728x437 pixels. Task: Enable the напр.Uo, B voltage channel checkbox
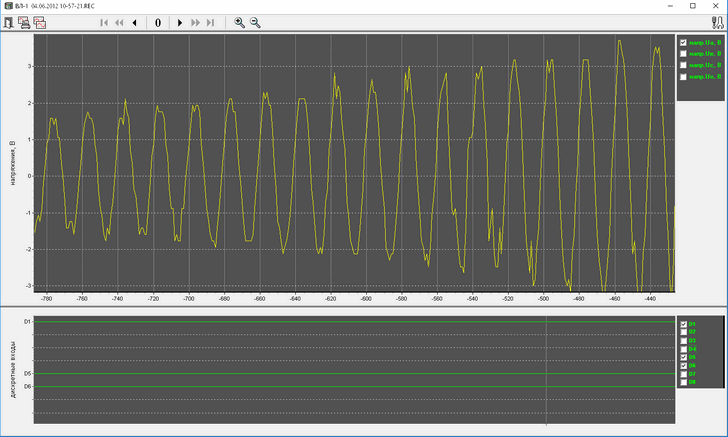pyautogui.click(x=683, y=76)
